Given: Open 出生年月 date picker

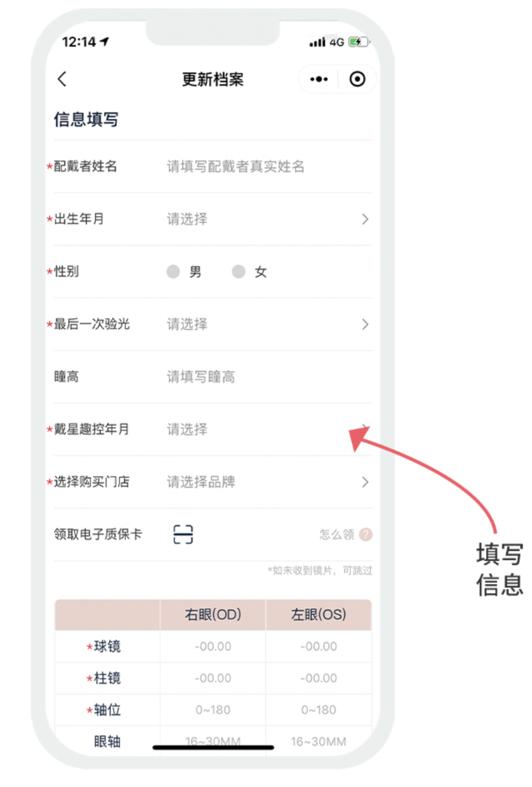Looking at the screenshot, I should pos(213,219).
